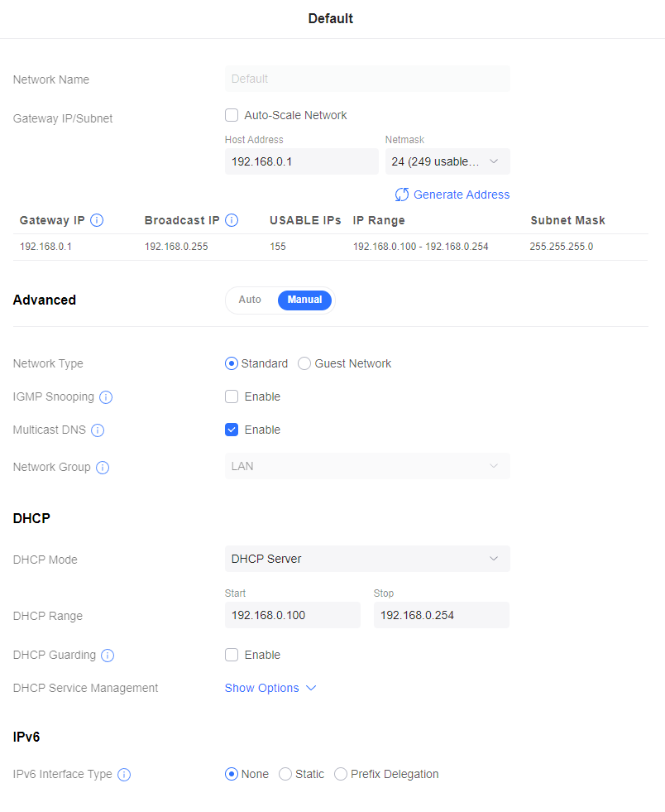665x812 pixels.
Task: Switch the Advanced setting to Auto
Action: click(250, 300)
